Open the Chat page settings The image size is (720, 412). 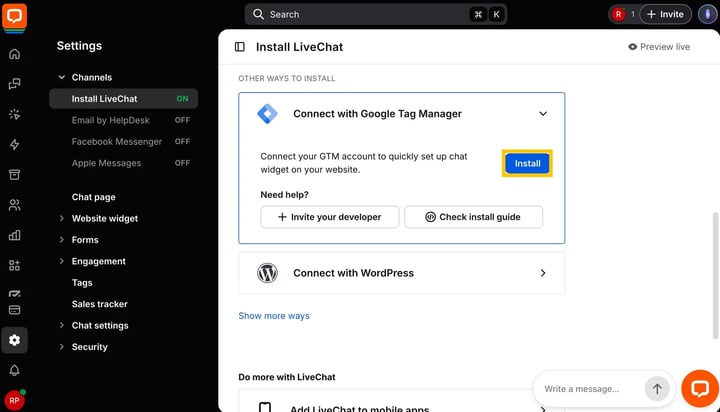(94, 197)
